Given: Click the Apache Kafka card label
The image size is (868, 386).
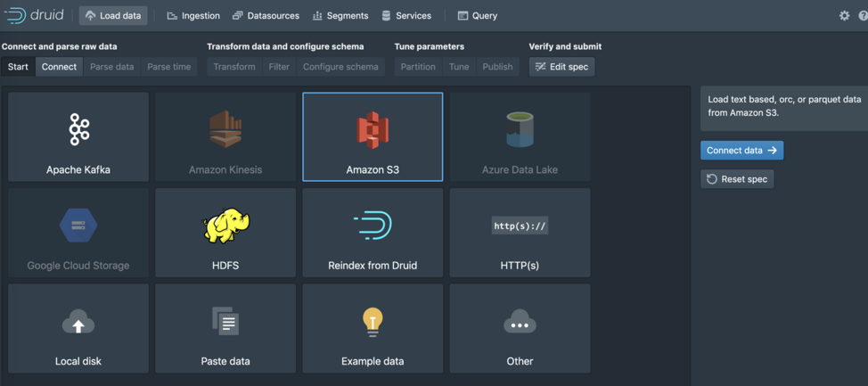Looking at the screenshot, I should (78, 170).
